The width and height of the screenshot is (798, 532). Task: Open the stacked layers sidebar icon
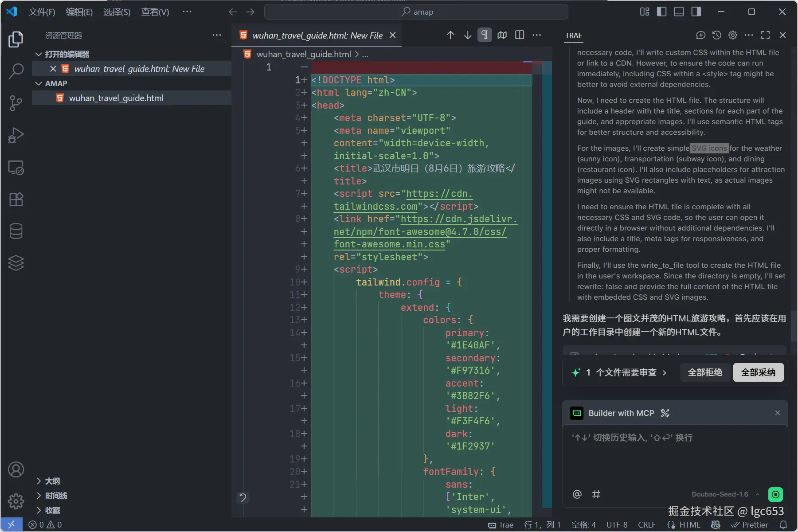[16, 263]
